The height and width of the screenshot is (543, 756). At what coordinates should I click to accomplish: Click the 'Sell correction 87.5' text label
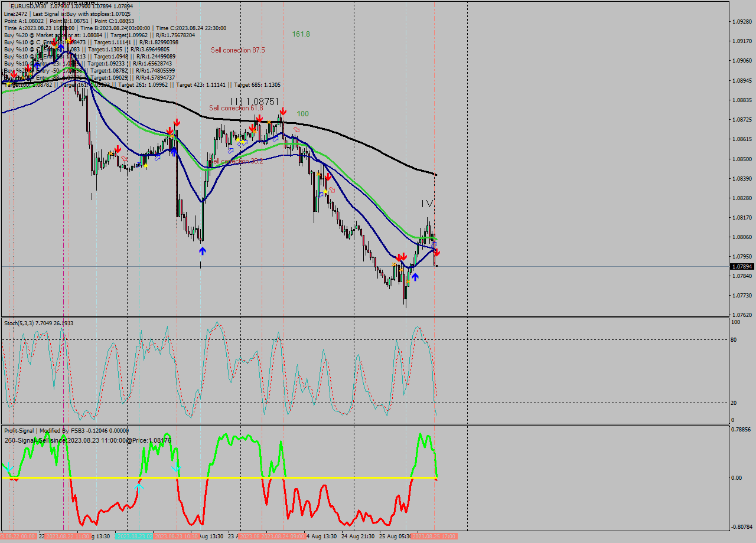[236, 50]
